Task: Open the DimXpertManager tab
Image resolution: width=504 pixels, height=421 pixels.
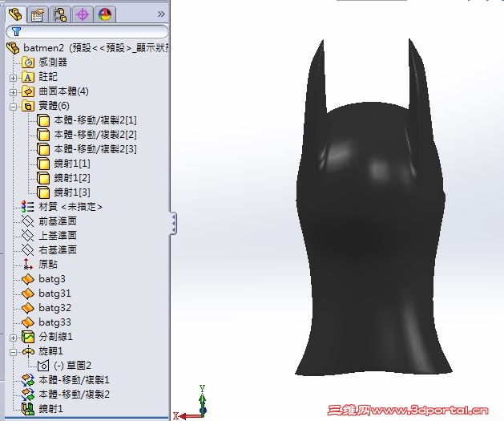Action: (83, 14)
